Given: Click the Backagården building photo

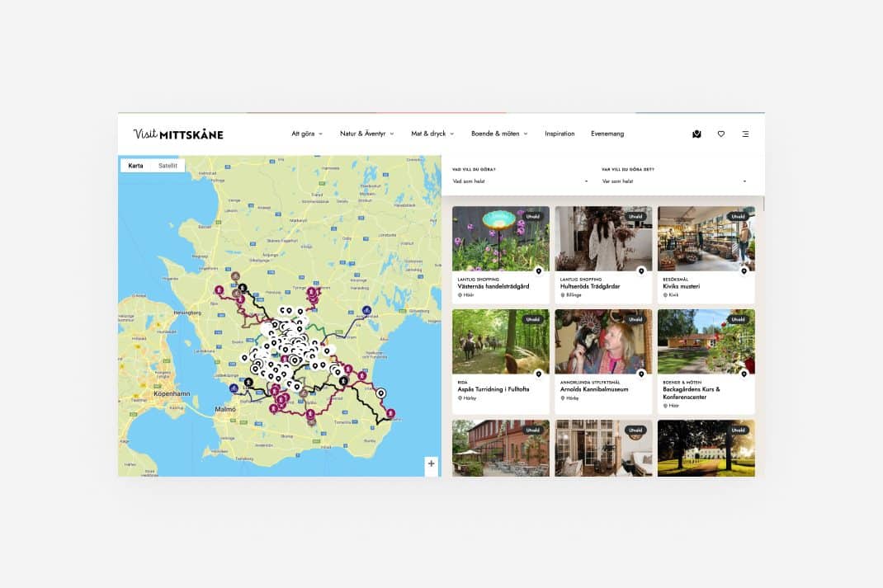Looking at the screenshot, I should (x=706, y=341).
